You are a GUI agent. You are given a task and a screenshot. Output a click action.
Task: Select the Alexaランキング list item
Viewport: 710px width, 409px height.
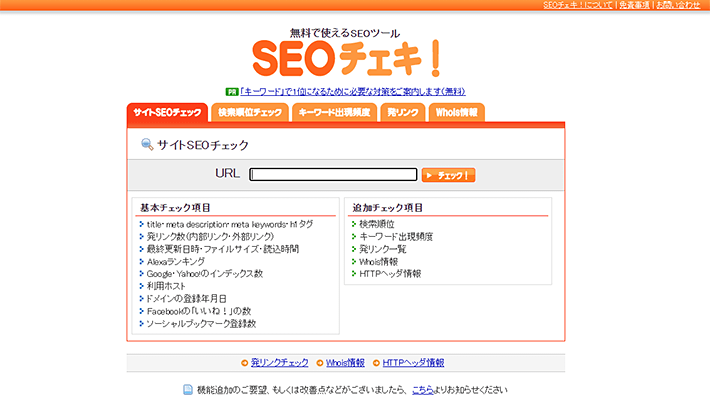pyautogui.click(x=176, y=261)
